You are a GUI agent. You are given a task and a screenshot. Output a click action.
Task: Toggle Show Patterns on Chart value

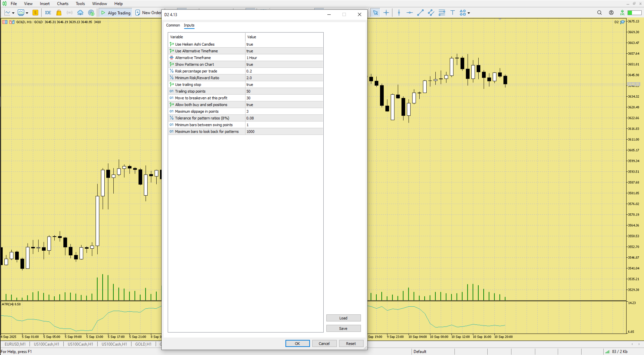point(284,64)
